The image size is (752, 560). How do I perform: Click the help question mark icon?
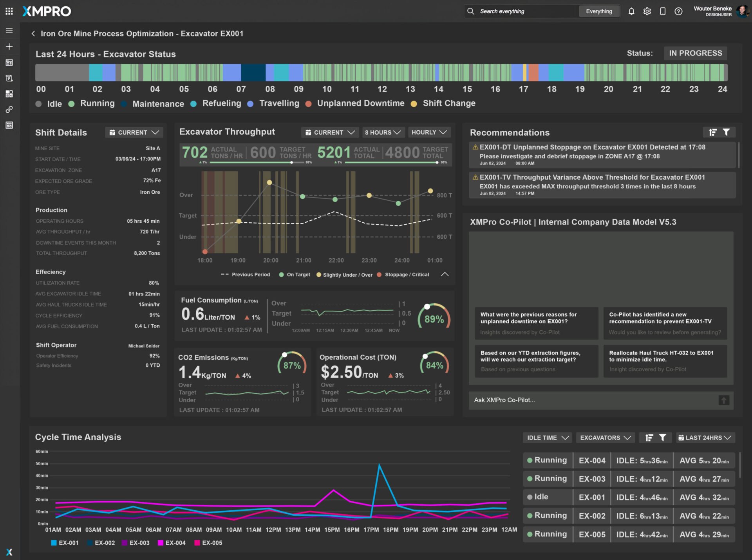click(678, 11)
